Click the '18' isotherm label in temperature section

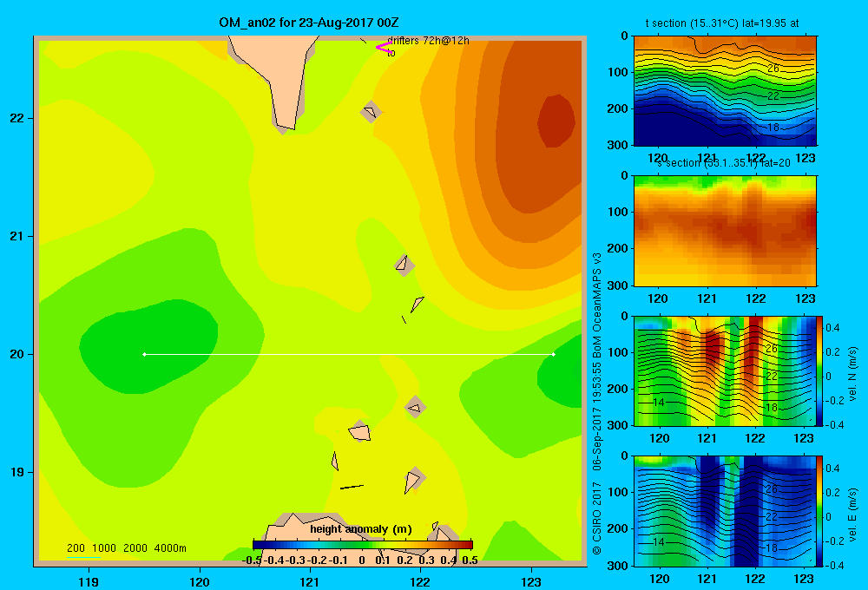(773, 128)
